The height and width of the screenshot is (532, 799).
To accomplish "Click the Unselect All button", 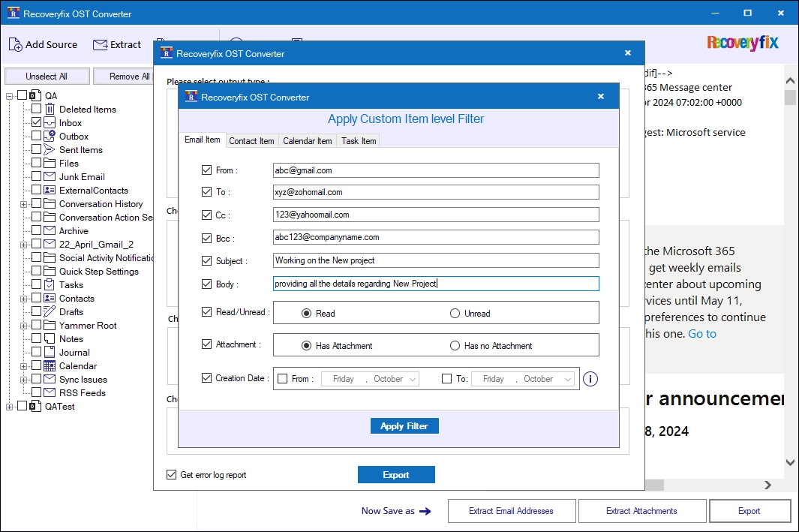I will tap(47, 77).
